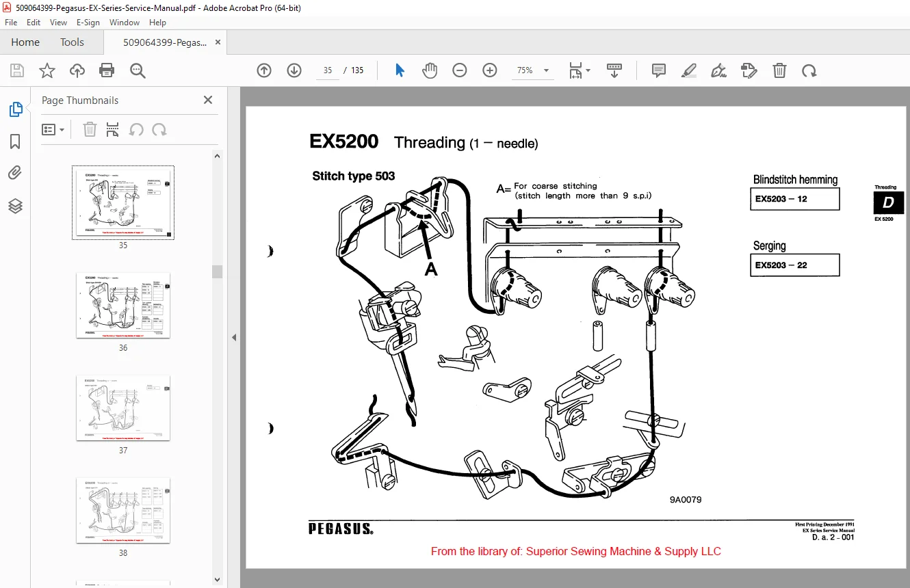Click the upload to cloud icon
Viewport: 910px width, 588px height.
pyautogui.click(x=77, y=70)
